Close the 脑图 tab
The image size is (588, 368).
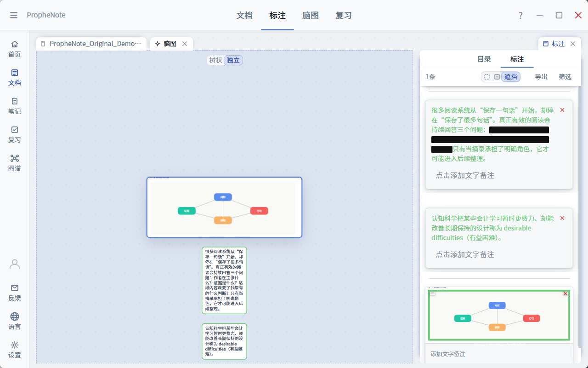coord(185,44)
